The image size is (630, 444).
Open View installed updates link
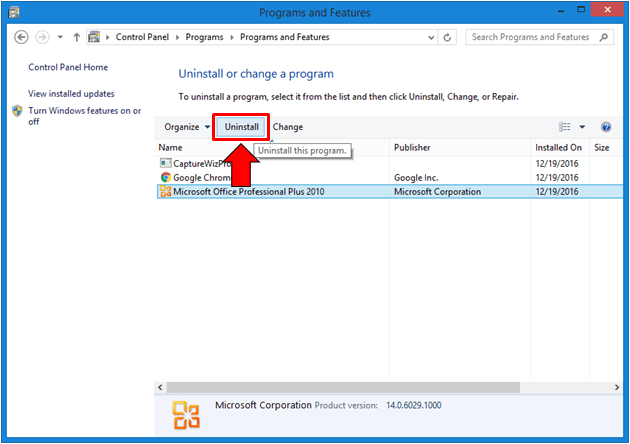pos(71,94)
